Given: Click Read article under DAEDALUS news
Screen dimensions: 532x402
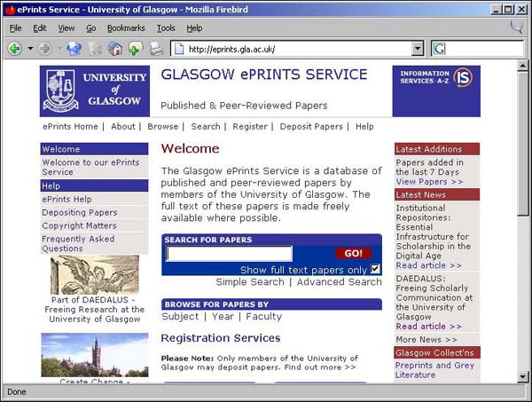Looking at the screenshot, I should pyautogui.click(x=428, y=327).
